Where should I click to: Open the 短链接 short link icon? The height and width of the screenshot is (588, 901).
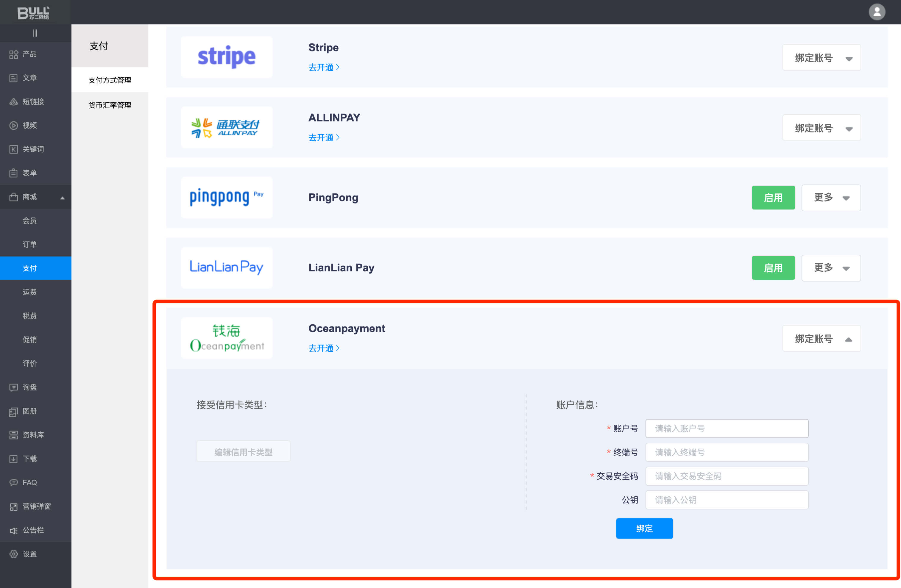14,102
